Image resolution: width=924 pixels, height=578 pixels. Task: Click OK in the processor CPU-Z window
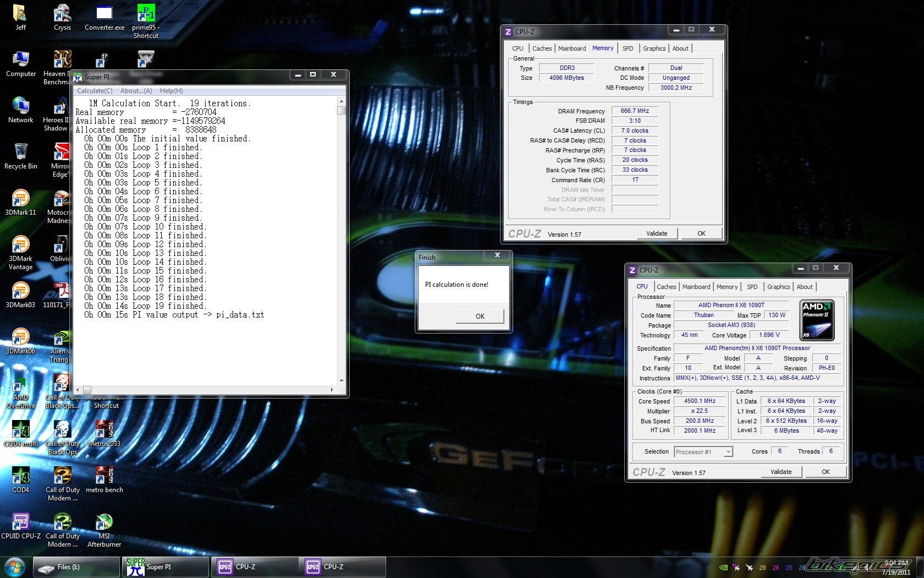[826, 472]
